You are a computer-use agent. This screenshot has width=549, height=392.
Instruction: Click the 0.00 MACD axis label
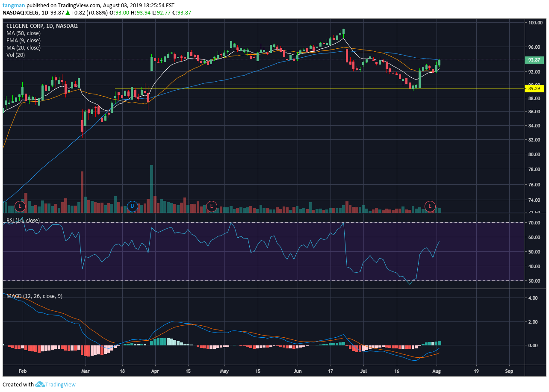[x=533, y=345]
